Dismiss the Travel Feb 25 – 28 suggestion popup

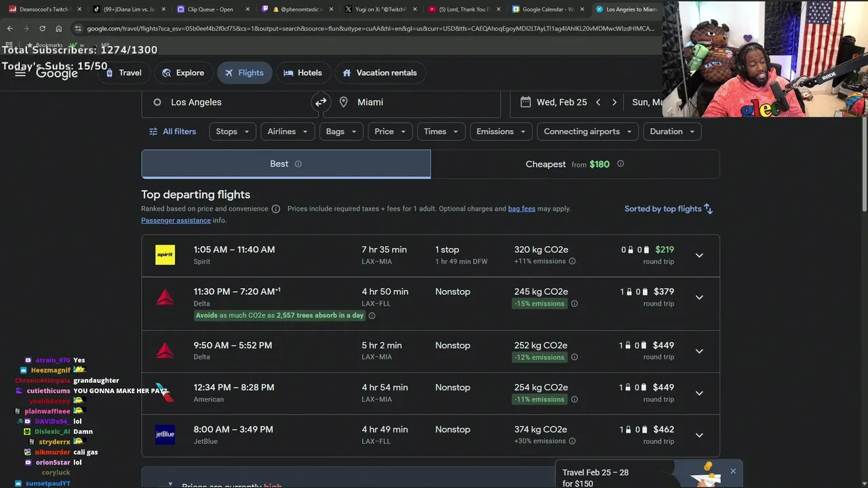point(733,471)
